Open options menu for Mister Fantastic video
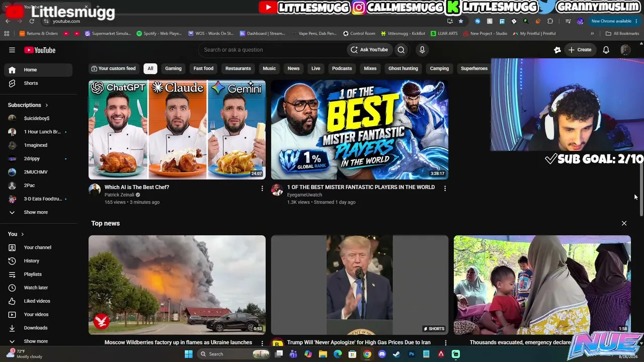The width and height of the screenshot is (644, 362). point(445,188)
